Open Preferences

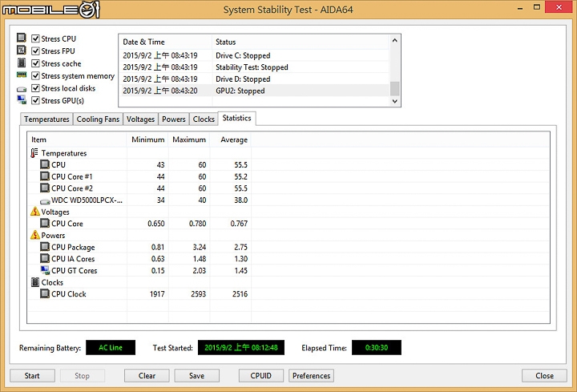(x=311, y=376)
